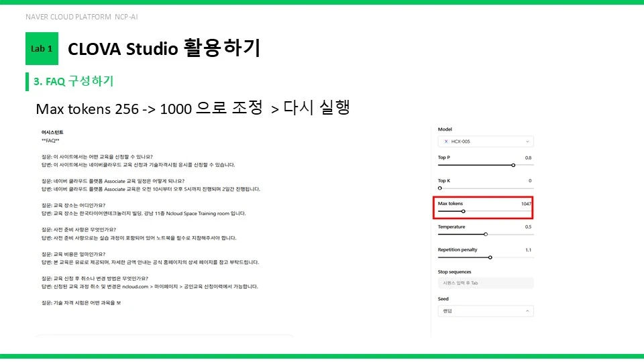Click the 어시스턴트 label in the output
This screenshot has width=644, height=362.
coord(52,133)
